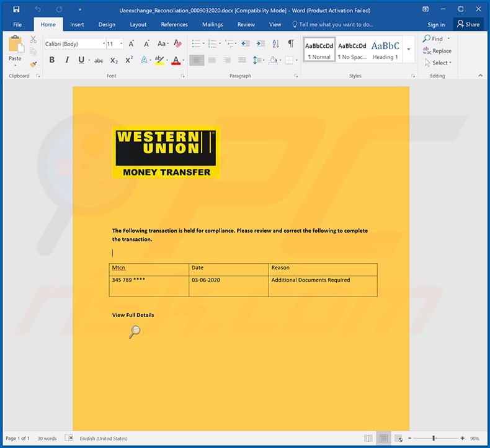Click the Undo arrow icon
The width and height of the screenshot is (490, 448).
tap(37, 9)
